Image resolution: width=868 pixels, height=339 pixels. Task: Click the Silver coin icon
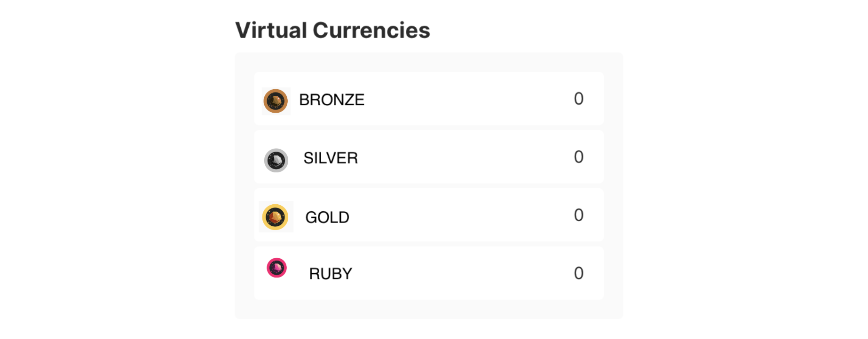(x=276, y=161)
